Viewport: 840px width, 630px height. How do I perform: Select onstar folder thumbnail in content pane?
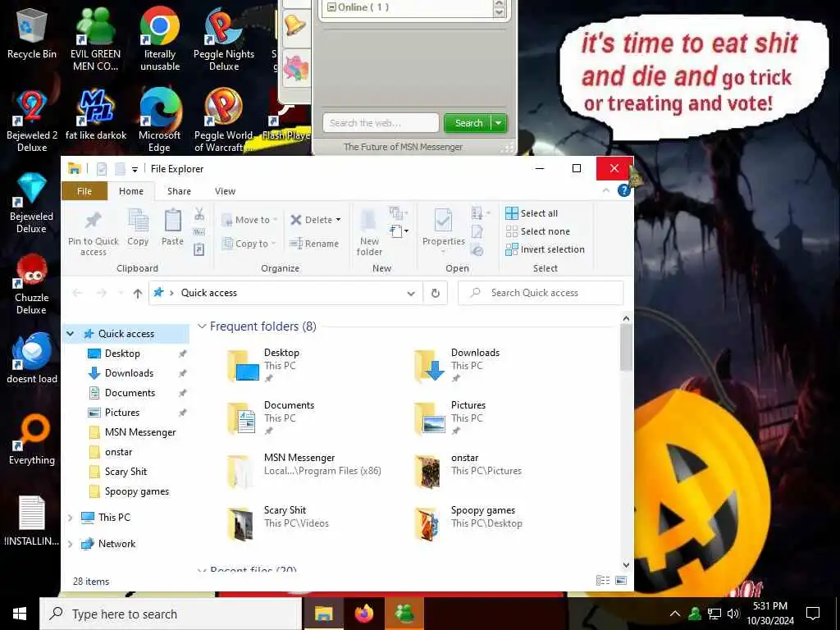click(428, 472)
